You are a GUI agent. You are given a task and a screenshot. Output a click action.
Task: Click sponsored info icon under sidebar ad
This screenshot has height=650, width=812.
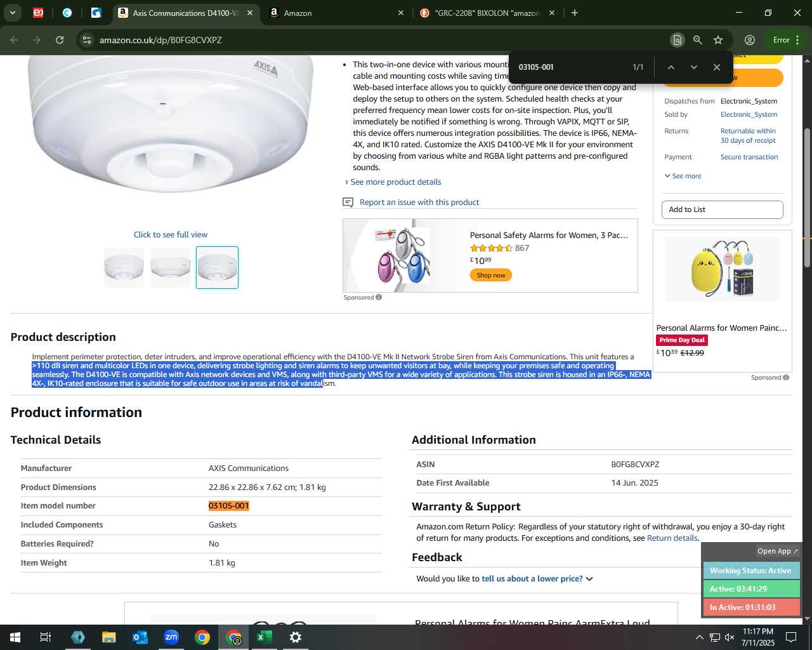(786, 377)
